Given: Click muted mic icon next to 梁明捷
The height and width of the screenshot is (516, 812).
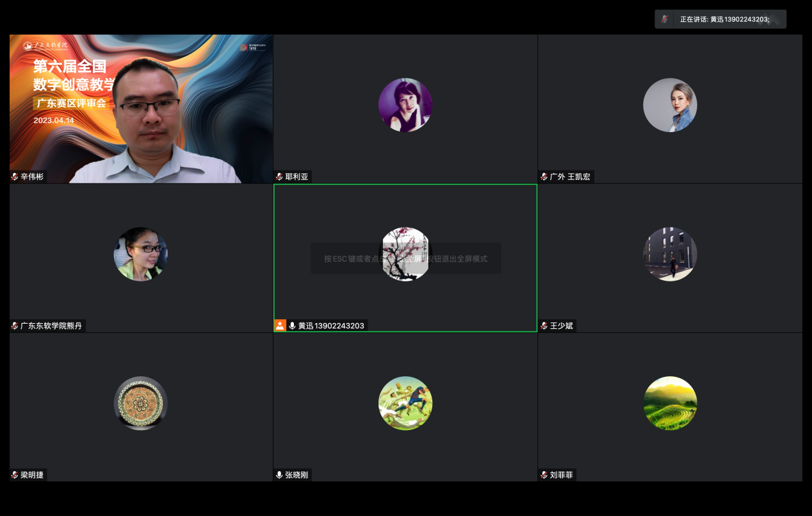Looking at the screenshot, I should click(x=15, y=475).
